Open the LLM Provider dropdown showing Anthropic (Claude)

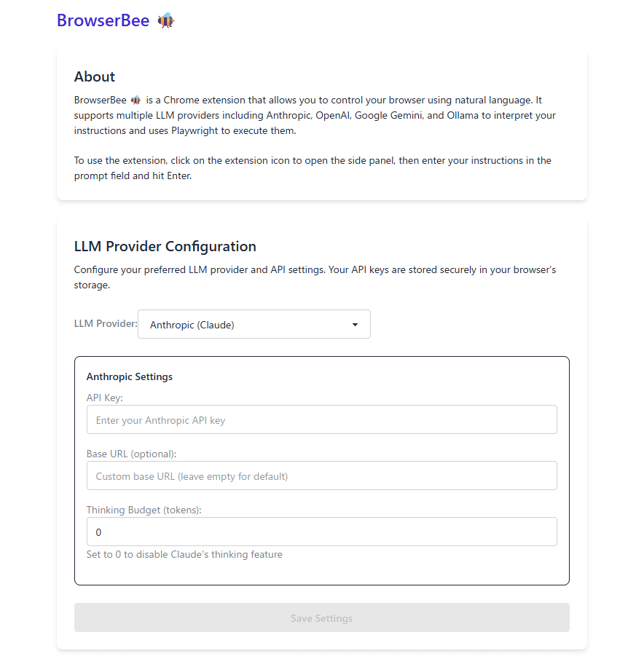point(254,325)
